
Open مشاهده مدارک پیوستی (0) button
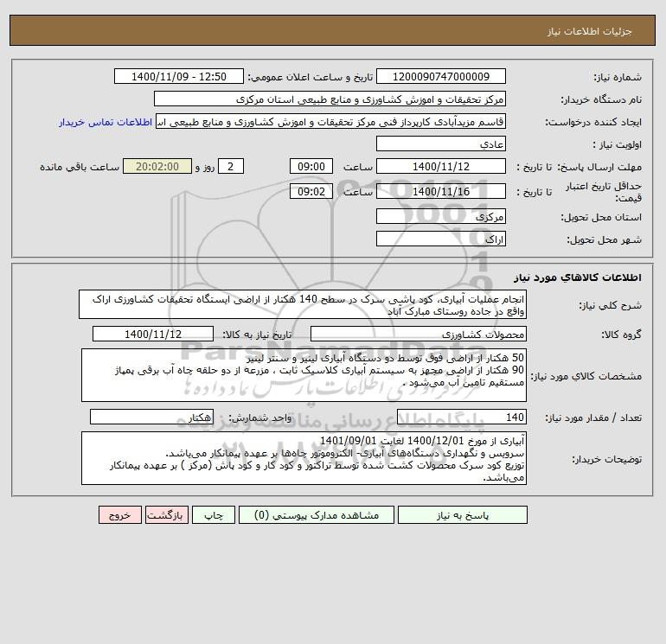tap(317, 515)
